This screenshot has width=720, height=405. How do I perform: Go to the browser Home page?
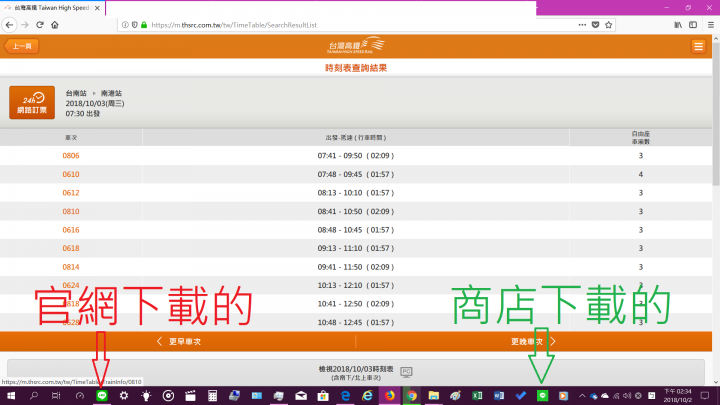(x=55, y=25)
